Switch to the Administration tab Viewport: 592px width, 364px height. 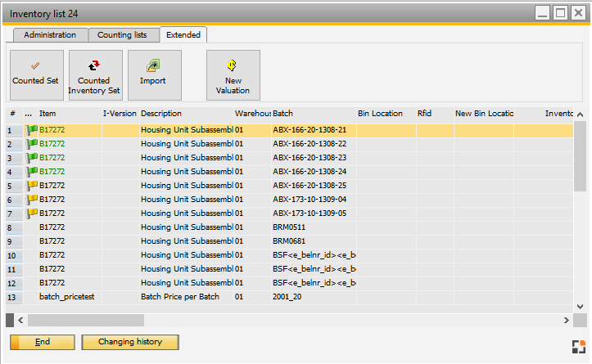click(50, 35)
